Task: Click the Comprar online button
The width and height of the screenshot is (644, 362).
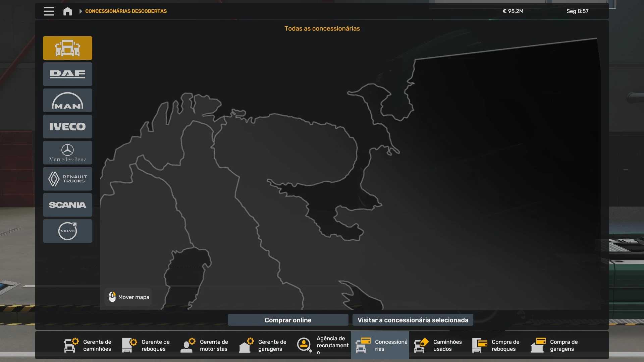Action: coord(288,320)
